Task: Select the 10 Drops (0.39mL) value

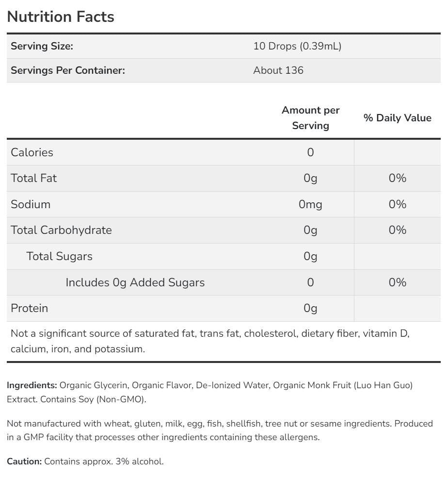Action: coord(297,46)
